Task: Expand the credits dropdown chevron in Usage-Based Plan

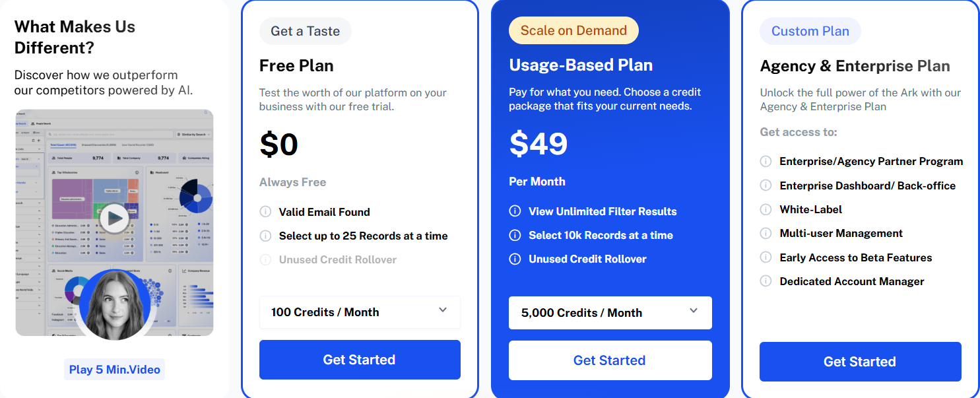Action: 693,310
